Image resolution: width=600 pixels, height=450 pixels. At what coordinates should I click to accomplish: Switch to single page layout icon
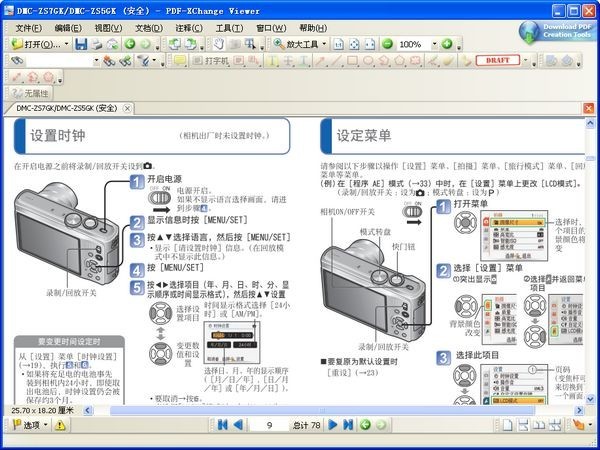point(507,425)
